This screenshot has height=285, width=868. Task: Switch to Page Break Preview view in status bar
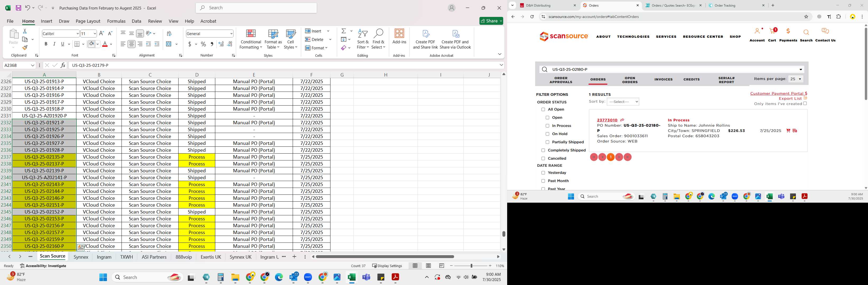[441, 266]
